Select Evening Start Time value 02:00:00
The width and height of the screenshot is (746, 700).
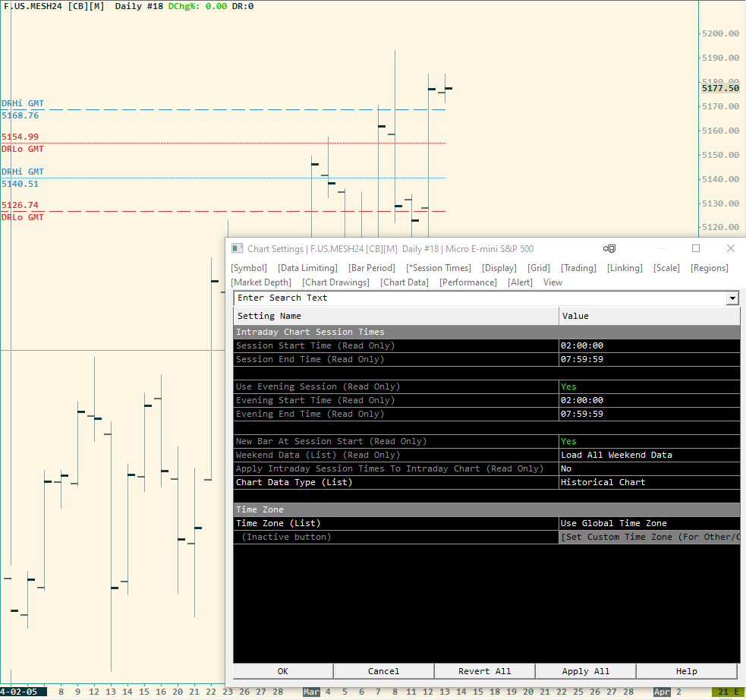[x=650, y=400]
